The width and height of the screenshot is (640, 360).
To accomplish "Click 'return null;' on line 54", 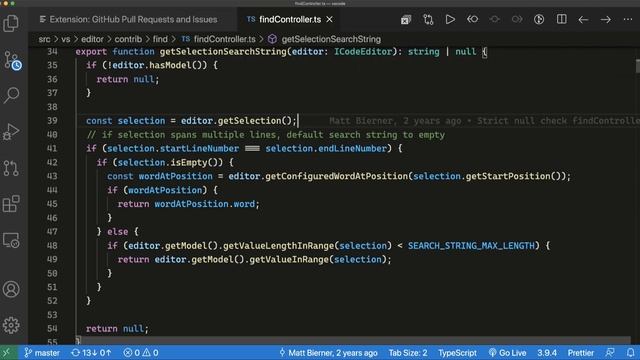I will pyautogui.click(x=117, y=329).
